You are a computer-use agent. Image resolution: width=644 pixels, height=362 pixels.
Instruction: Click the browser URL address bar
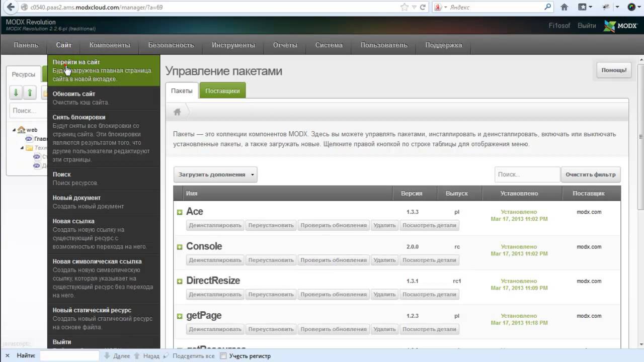point(211,8)
